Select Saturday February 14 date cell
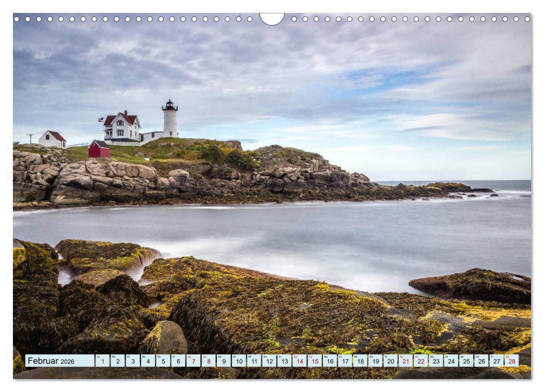Screen dimensions: 544x392 click(299, 361)
